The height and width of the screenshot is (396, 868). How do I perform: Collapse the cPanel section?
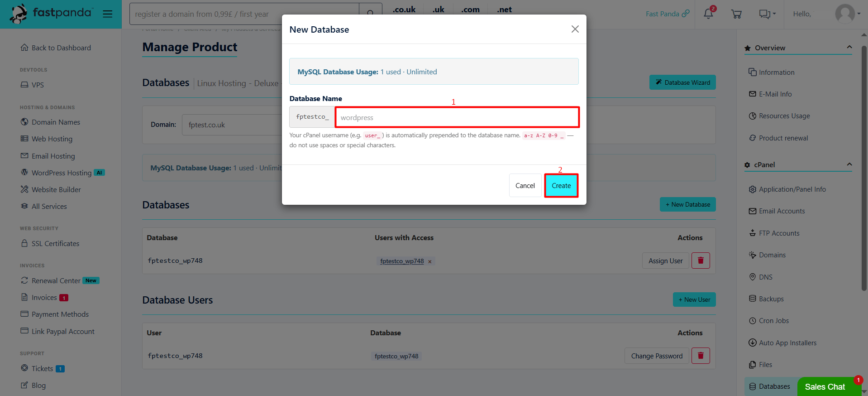(849, 164)
